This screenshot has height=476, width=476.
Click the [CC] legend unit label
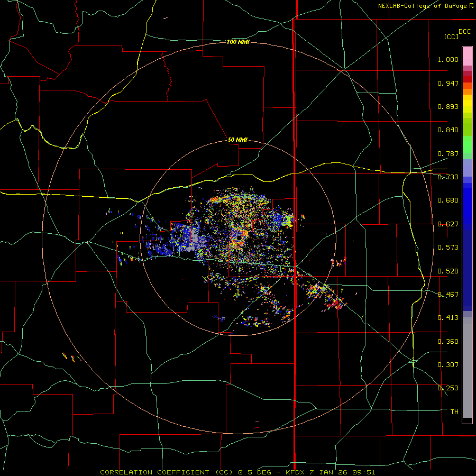click(x=452, y=36)
